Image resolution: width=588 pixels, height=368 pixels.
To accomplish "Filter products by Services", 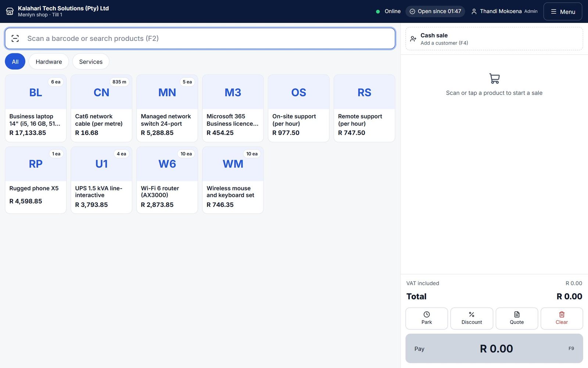I will click(91, 61).
